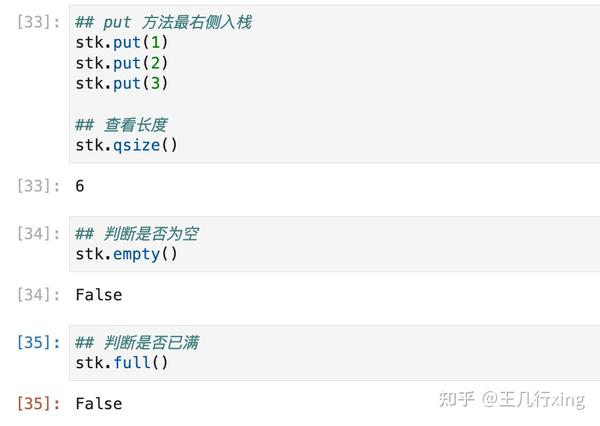
Task: Select the put 方法最右侧入栈 comment line
Action: click(164, 23)
